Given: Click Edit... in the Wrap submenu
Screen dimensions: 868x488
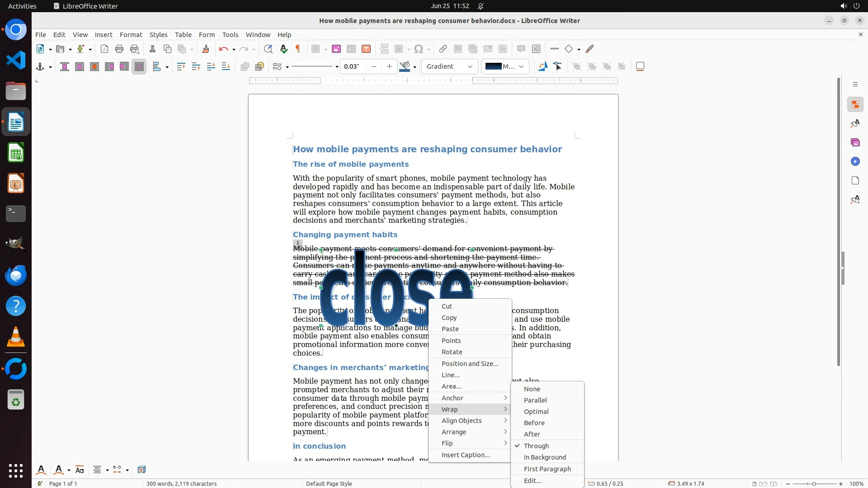Looking at the screenshot, I should pos(532,481).
